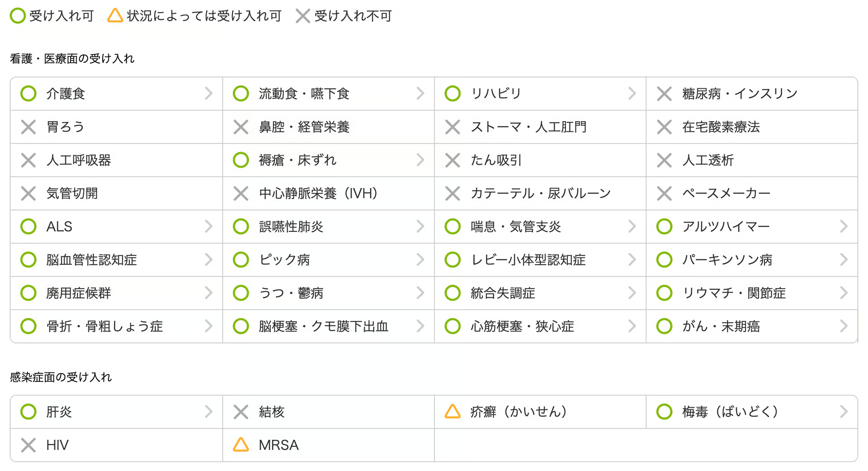Open the パーキンソン病 link
Screen dimensions: 868x471
point(752,260)
